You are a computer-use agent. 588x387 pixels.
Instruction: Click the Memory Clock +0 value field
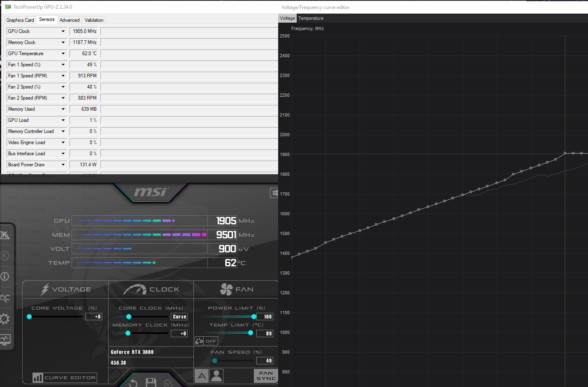click(179, 333)
